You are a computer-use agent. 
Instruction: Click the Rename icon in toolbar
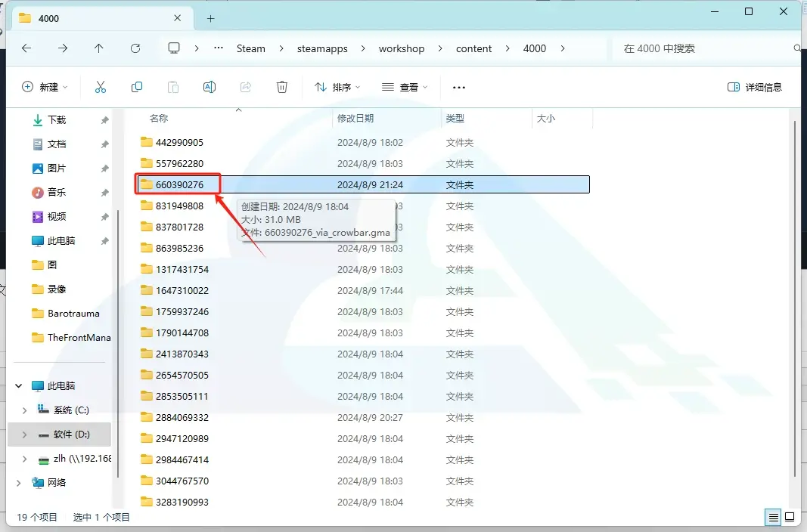pyautogui.click(x=210, y=88)
